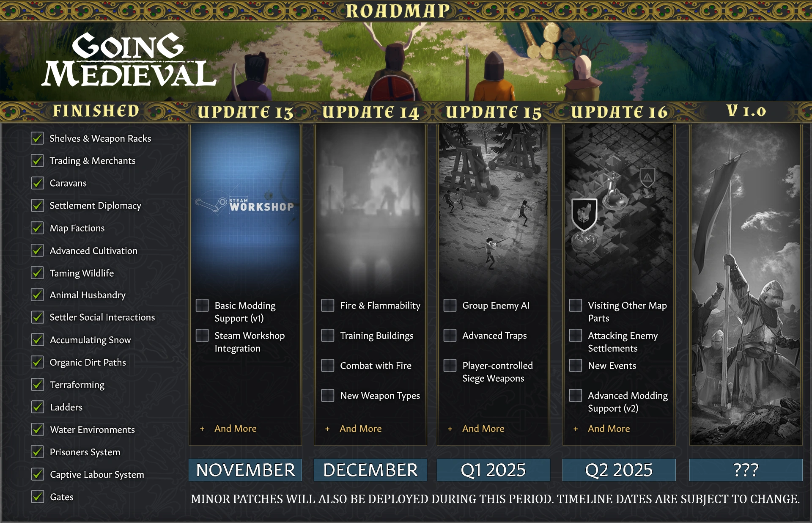Click the Going Medieval logo
The image size is (812, 523).
coord(129,60)
